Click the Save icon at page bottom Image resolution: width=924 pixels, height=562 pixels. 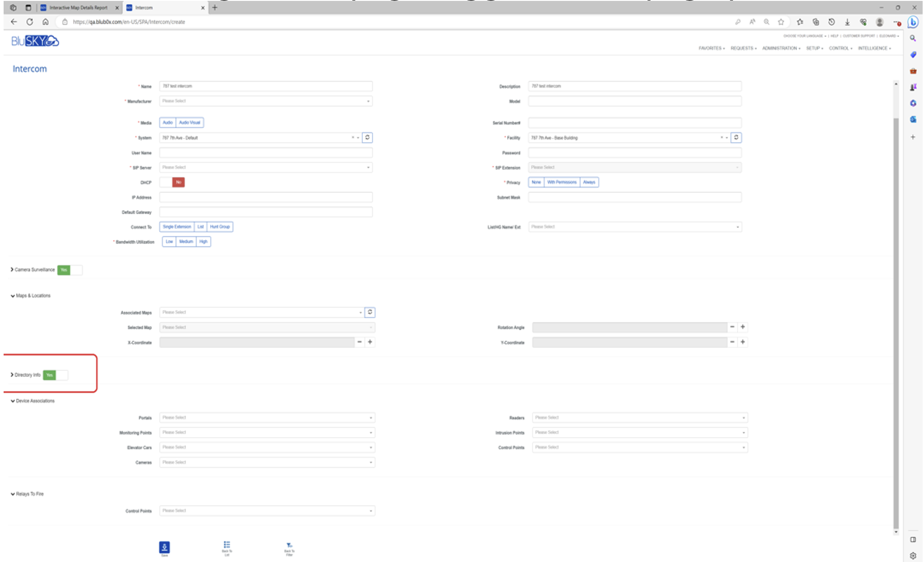[x=164, y=547]
